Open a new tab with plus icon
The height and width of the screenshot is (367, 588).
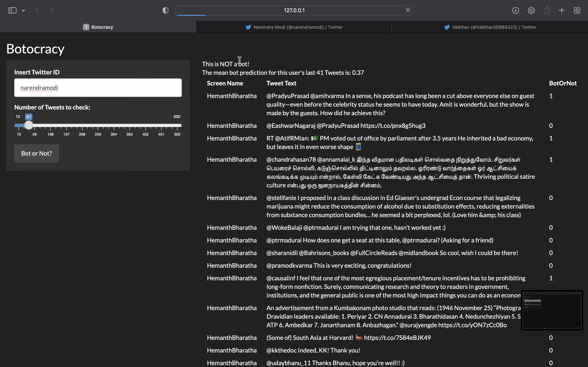[x=562, y=10]
